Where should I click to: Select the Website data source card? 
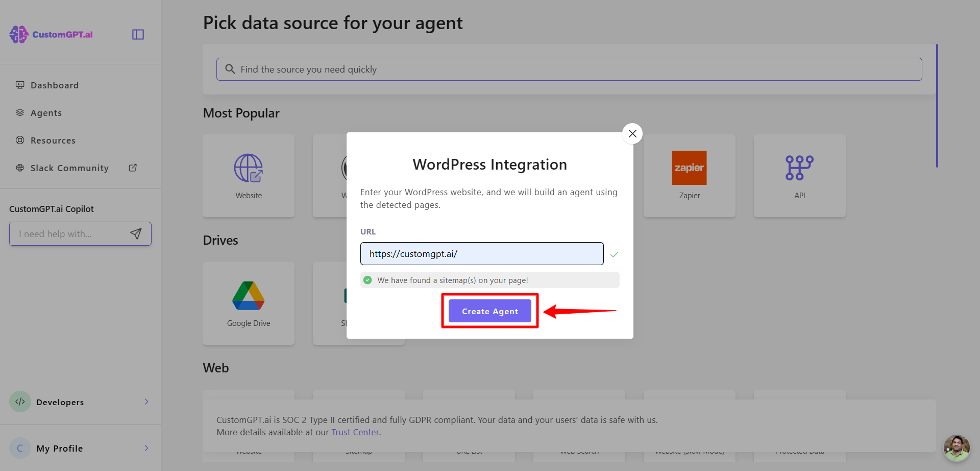point(249,176)
